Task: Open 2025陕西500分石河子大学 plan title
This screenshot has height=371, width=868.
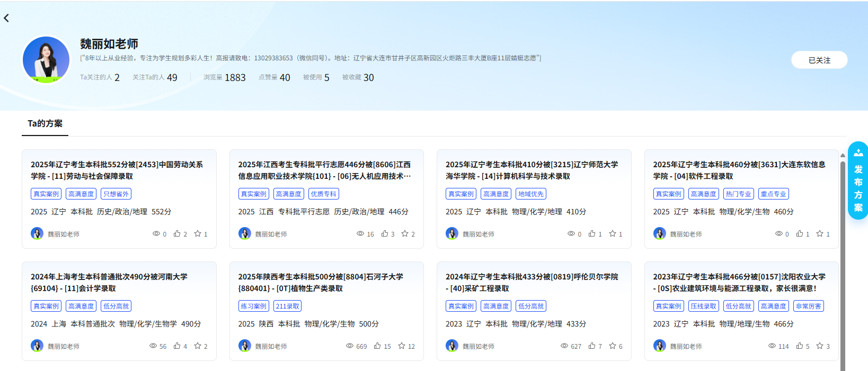Action: (321, 283)
